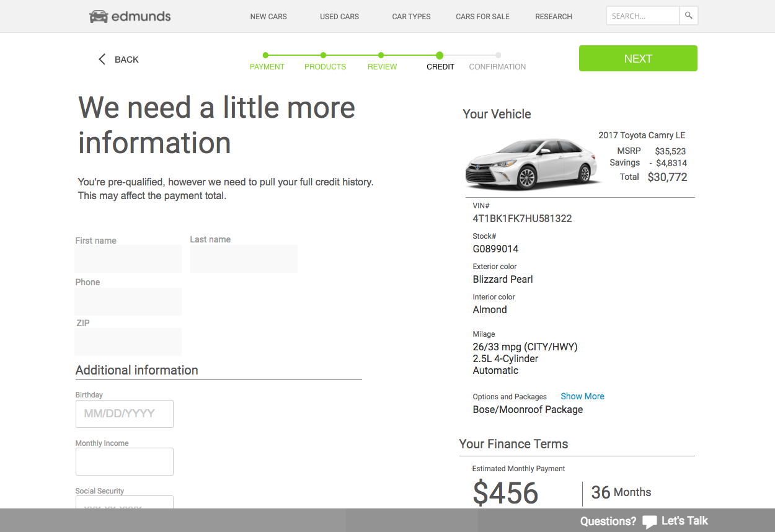Select the Review progress step
775x532 pixels.
[382, 61]
